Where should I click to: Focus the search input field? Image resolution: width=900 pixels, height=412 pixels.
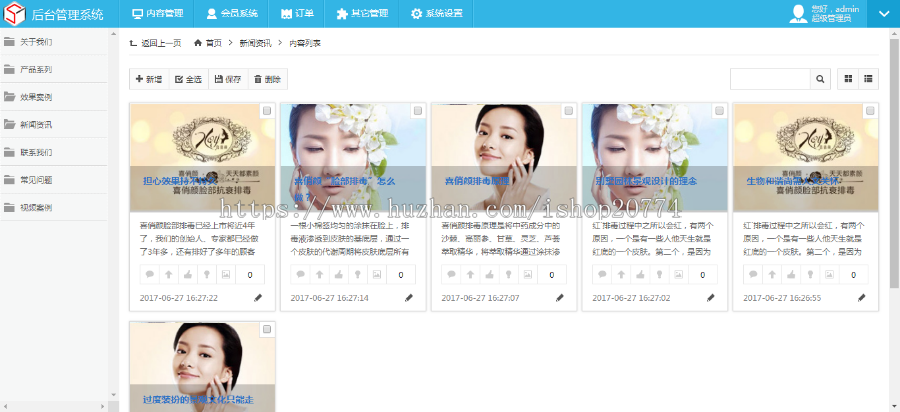770,79
